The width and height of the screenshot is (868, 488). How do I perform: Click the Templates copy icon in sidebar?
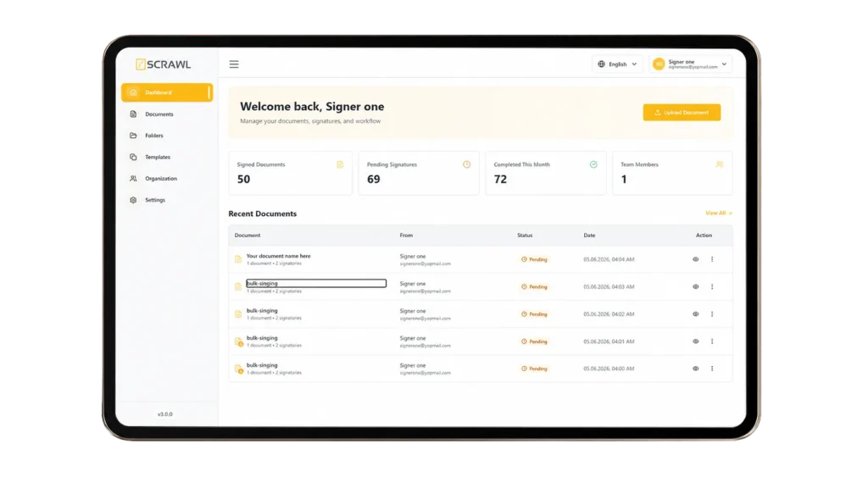click(x=133, y=157)
